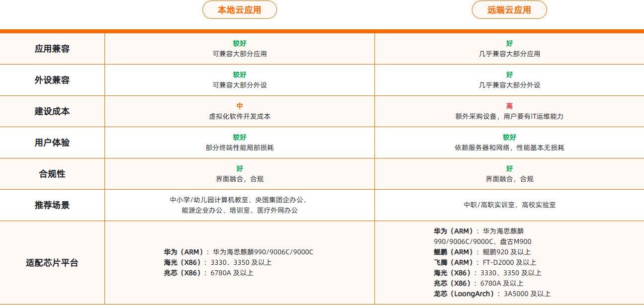Select the 应用兼容 row header

52,49
